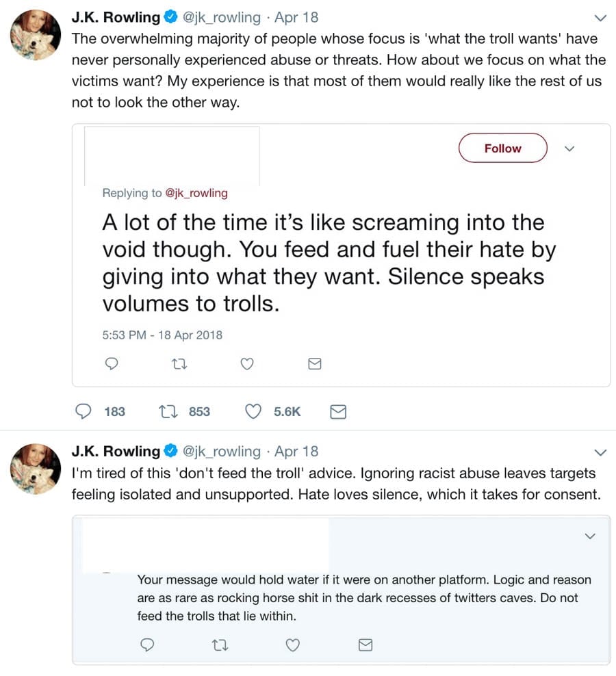Open dropdown chevron on first Rowling tweet
616x676 pixels.
point(600,18)
